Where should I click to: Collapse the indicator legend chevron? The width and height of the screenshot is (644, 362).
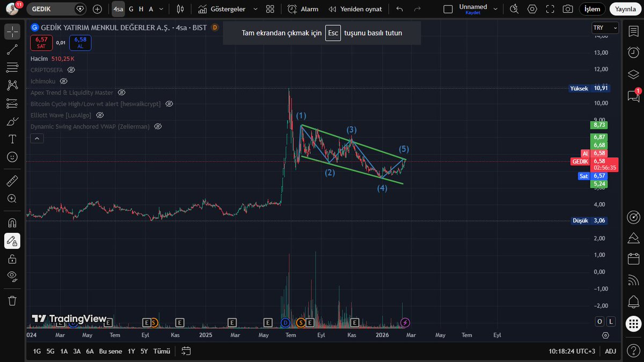37,138
